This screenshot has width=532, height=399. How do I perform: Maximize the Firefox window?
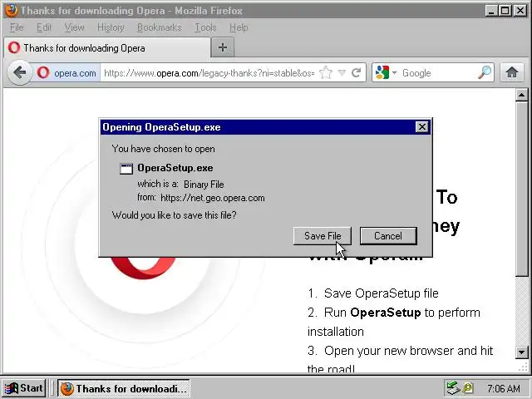(505, 11)
